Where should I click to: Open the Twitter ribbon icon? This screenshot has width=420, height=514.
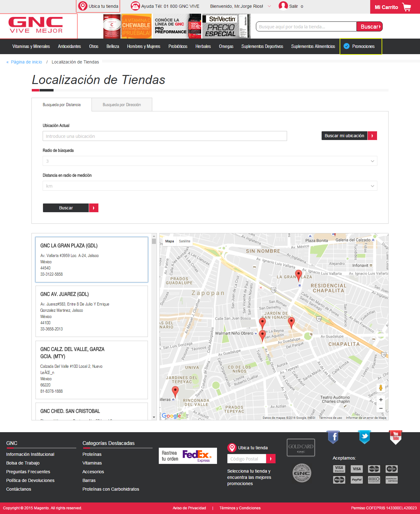[364, 437]
